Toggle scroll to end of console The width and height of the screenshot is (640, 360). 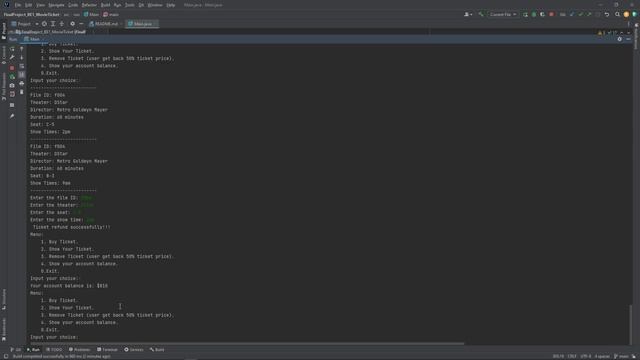click(x=22, y=75)
